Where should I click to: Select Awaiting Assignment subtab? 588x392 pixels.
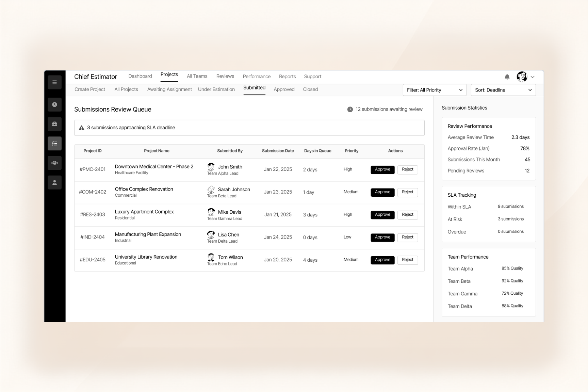(x=169, y=89)
